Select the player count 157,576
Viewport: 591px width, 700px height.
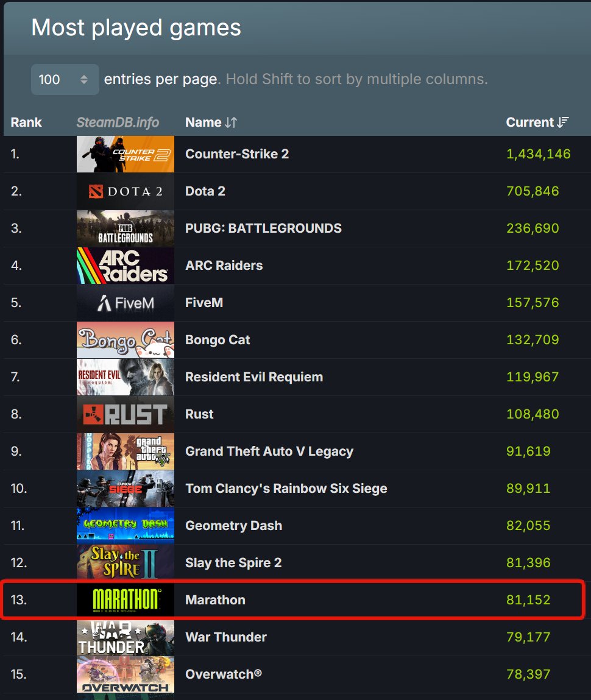coord(533,303)
